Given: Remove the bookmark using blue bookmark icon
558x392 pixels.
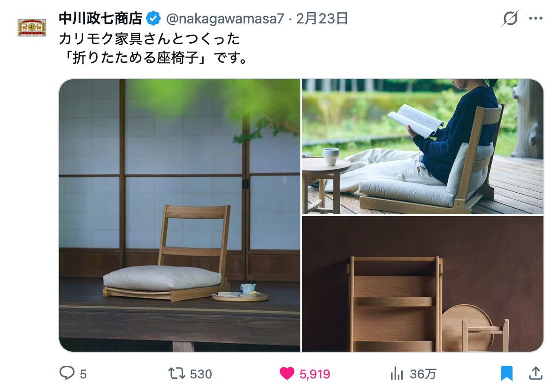Looking at the screenshot, I should pyautogui.click(x=506, y=374).
